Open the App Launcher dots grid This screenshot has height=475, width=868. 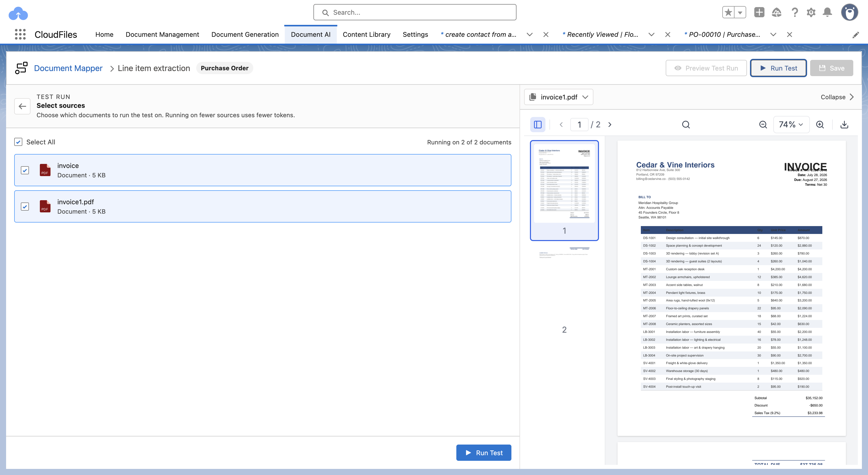[x=20, y=34]
